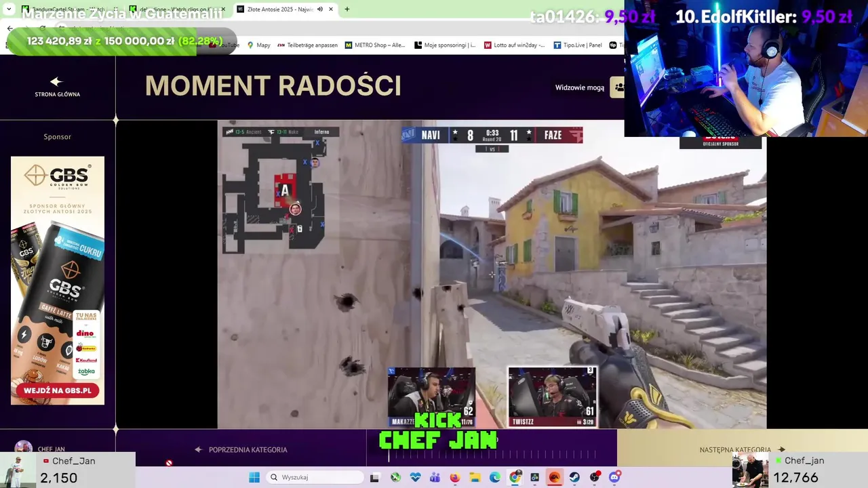868x488 pixels.
Task: Open the Lotto auf win2day bookmark
Action: [x=514, y=45]
